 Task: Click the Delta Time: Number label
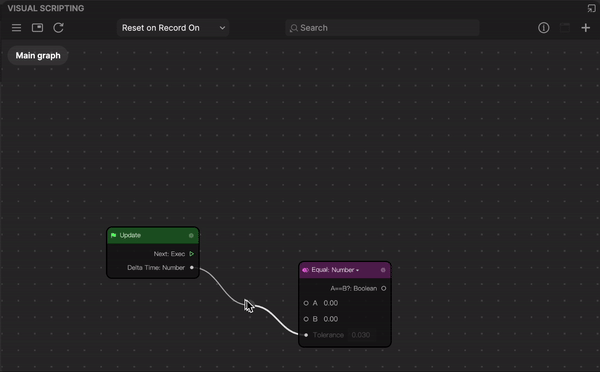pos(156,268)
